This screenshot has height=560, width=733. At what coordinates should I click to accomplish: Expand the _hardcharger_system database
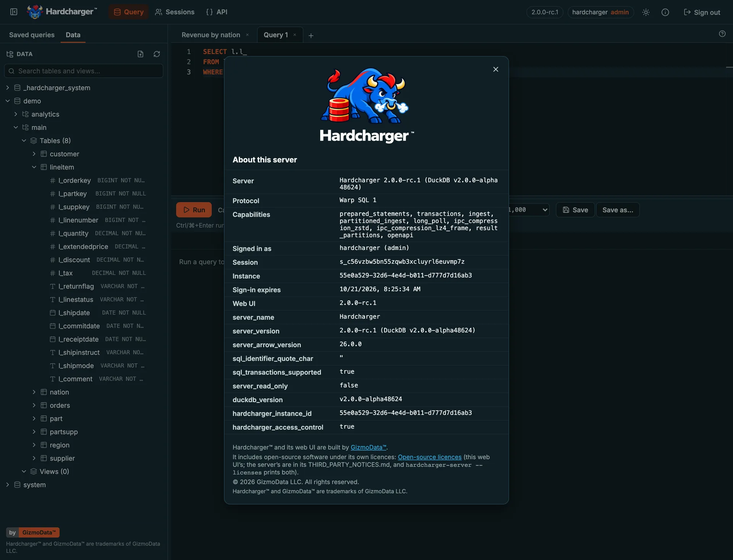click(x=8, y=88)
